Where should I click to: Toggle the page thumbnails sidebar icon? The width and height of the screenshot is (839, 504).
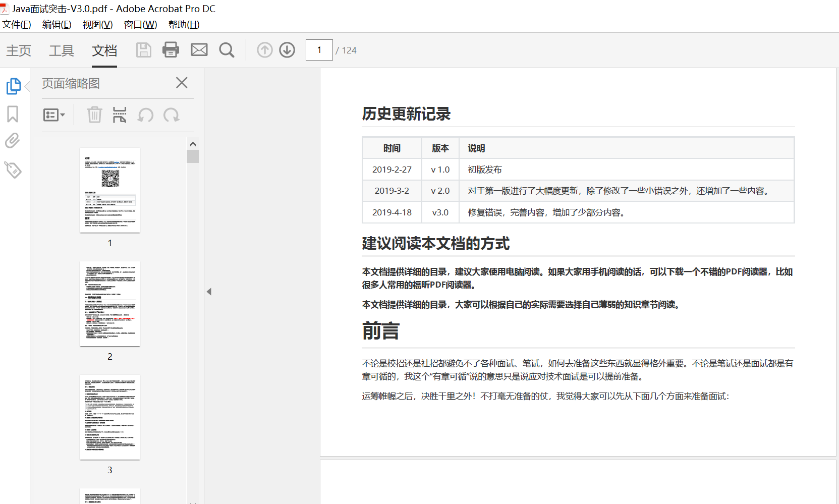point(13,86)
